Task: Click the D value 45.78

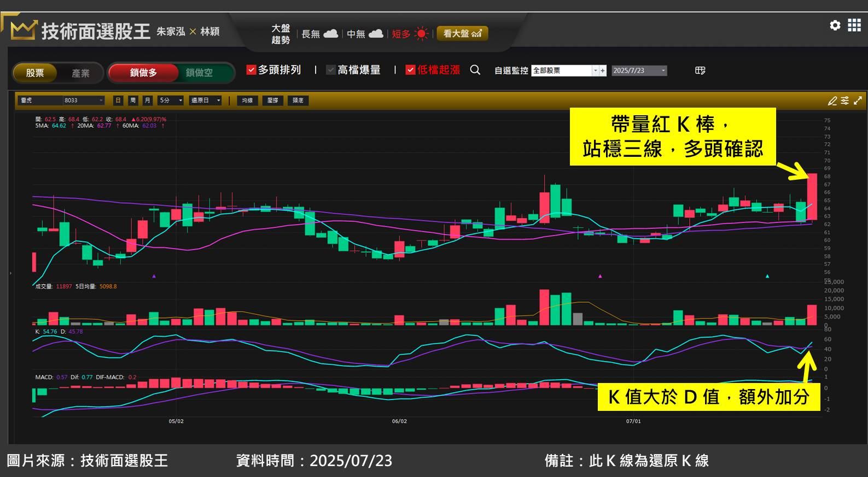Action: (x=75, y=332)
